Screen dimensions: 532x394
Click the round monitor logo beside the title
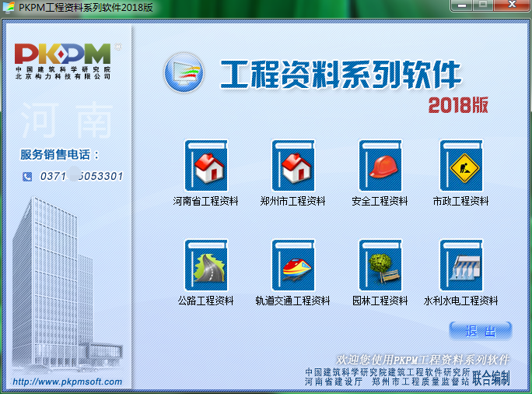[x=184, y=72]
